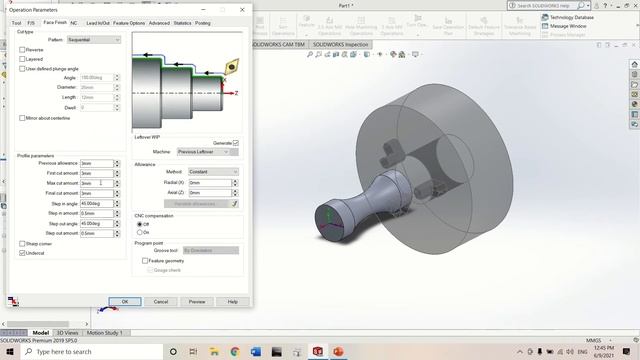
Task: Open the Statistics tab
Action: click(182, 23)
